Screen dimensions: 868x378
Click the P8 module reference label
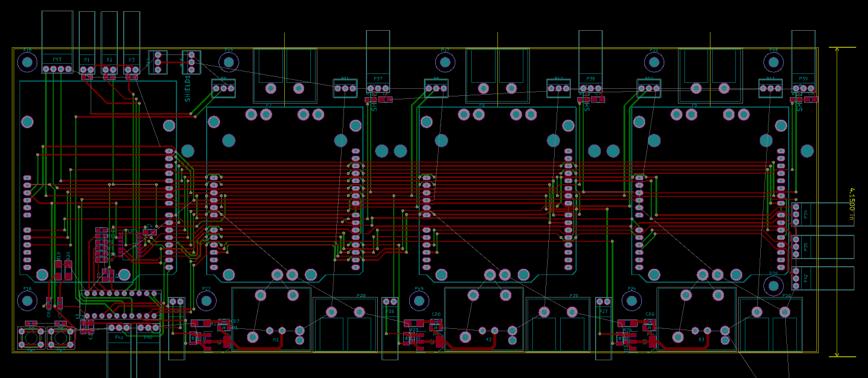coord(481,105)
